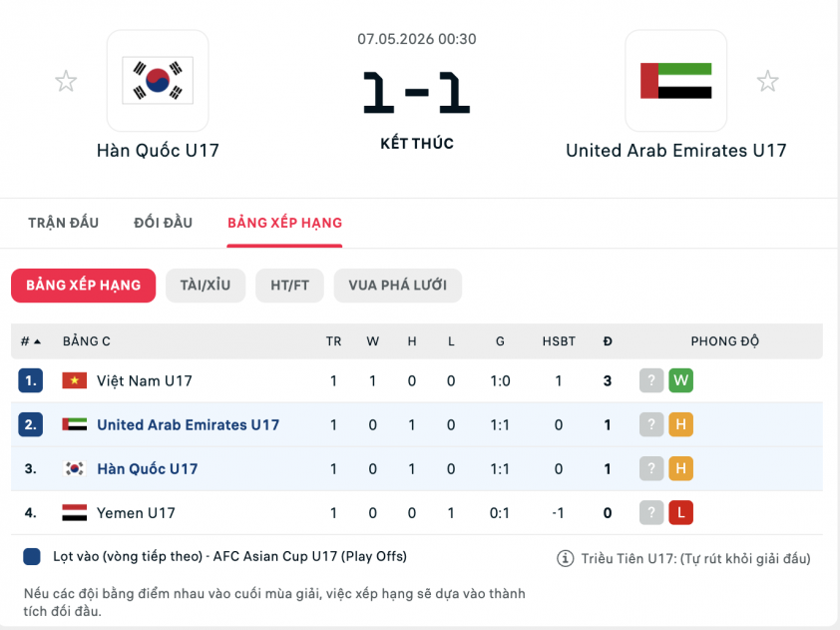Image resolution: width=840 pixels, height=630 pixels.
Task: Click the UAE flag logo
Action: [675, 81]
